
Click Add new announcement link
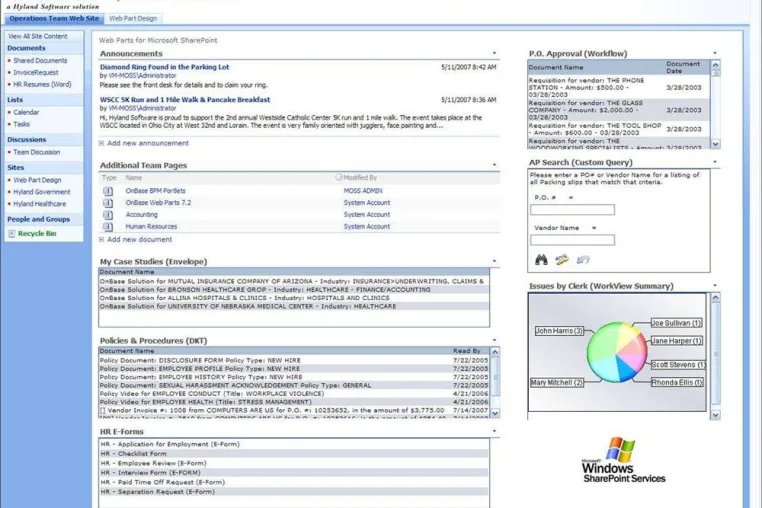(x=148, y=143)
